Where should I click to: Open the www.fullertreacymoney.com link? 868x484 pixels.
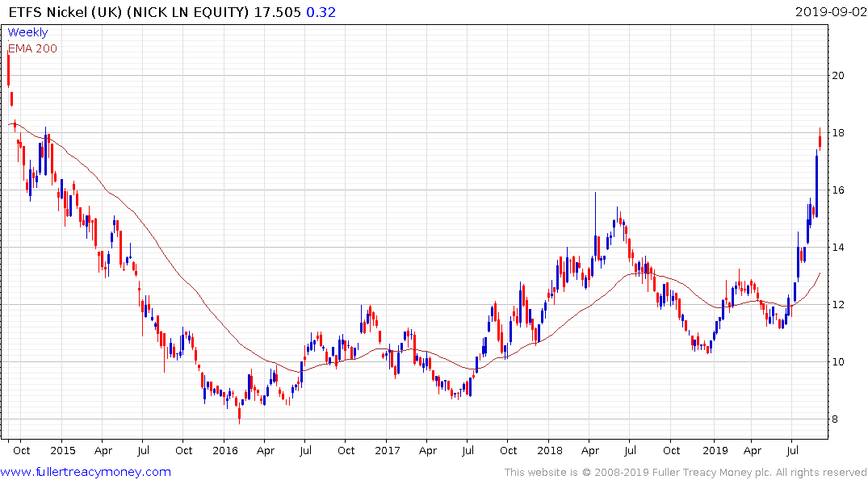tap(86, 472)
